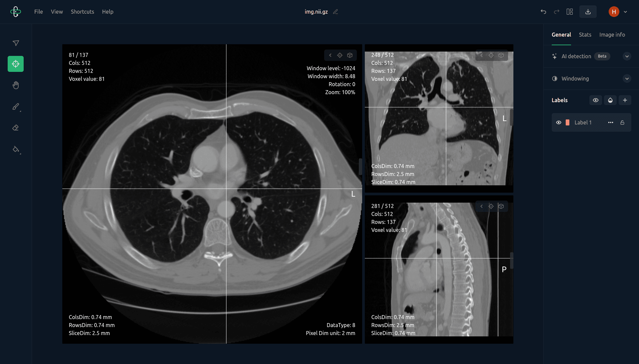The width and height of the screenshot is (639, 364).
Task: Select the Eraser tool
Action: click(x=16, y=128)
